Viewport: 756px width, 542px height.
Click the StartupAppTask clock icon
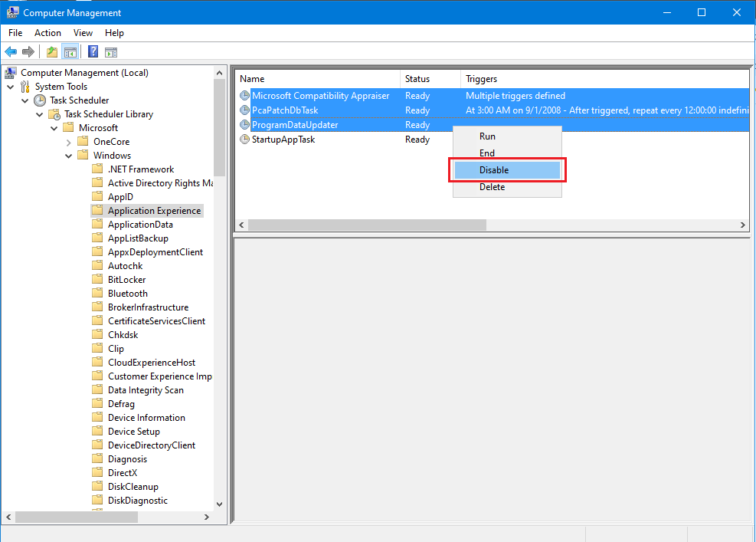click(x=245, y=139)
